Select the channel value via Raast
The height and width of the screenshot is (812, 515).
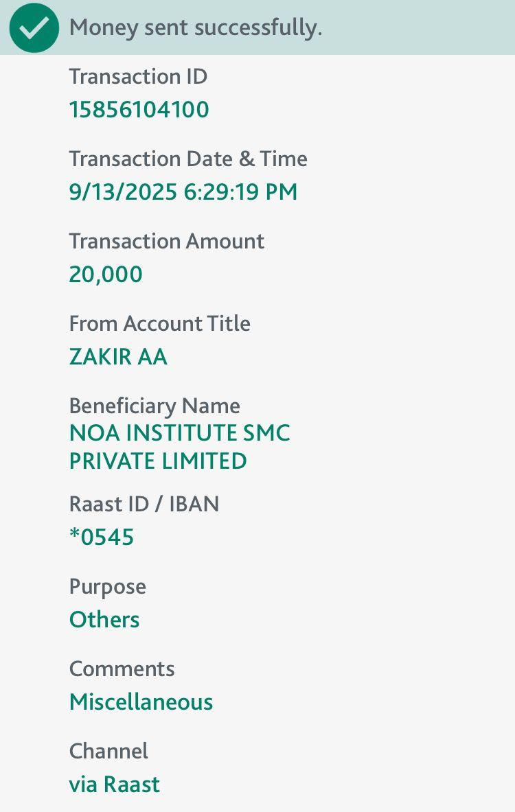click(115, 785)
